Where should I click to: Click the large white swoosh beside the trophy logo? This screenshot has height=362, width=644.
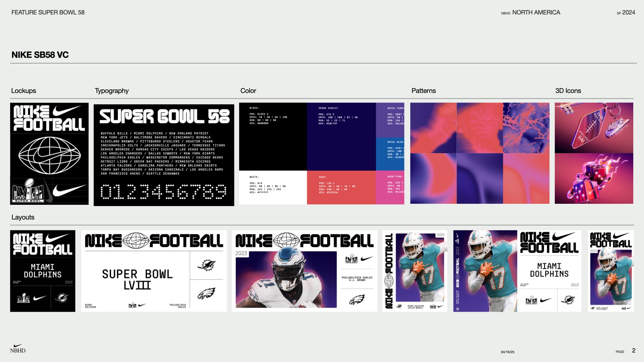69,190
